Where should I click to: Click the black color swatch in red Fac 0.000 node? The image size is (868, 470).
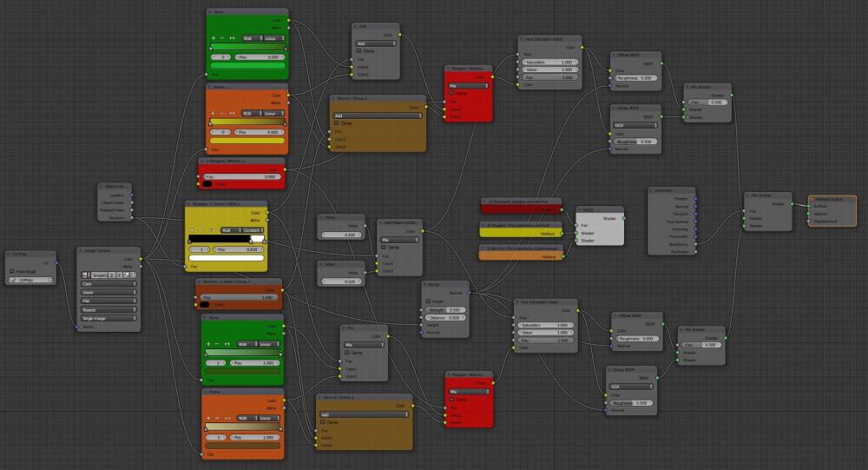207,184
